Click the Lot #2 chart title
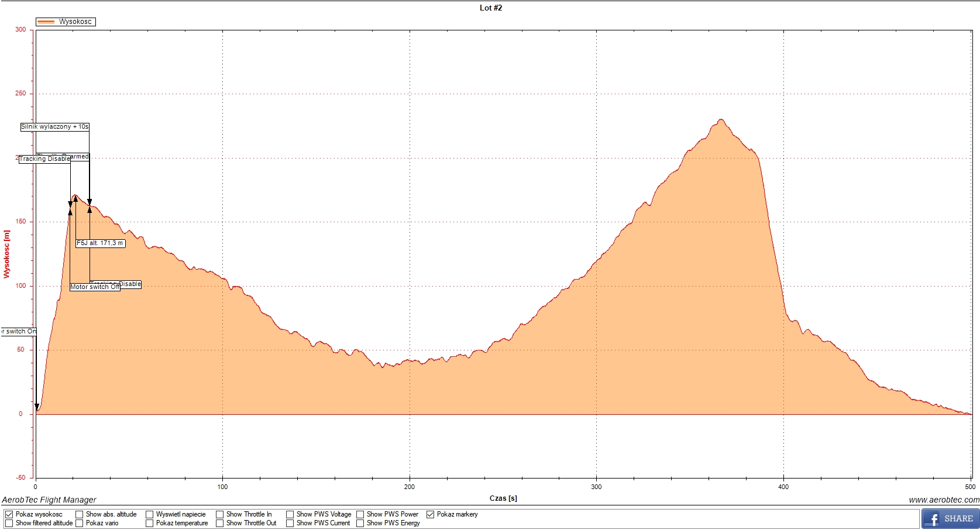 [490, 8]
